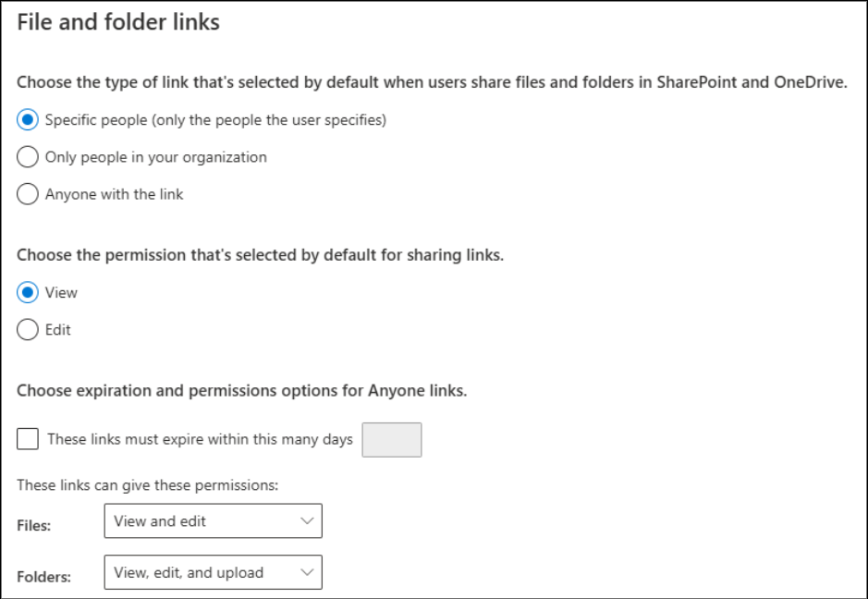Click the 'Anyone with the link' label text
The height and width of the screenshot is (599, 868).
[x=114, y=194]
